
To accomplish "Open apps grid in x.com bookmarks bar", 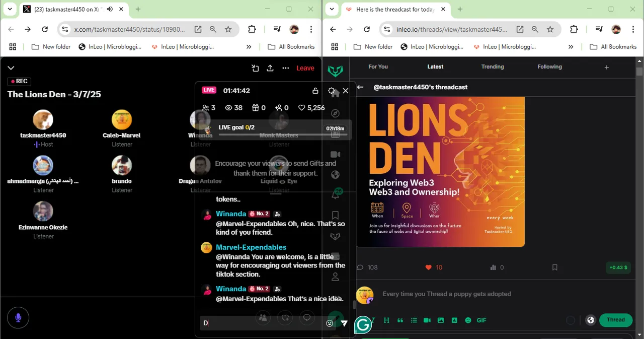I will tap(13, 47).
